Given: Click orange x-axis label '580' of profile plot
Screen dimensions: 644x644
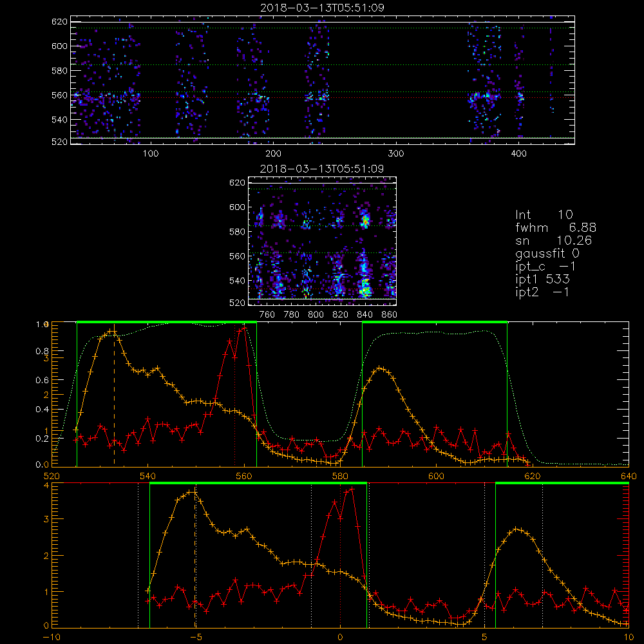Looking at the screenshot, I should [x=340, y=476].
